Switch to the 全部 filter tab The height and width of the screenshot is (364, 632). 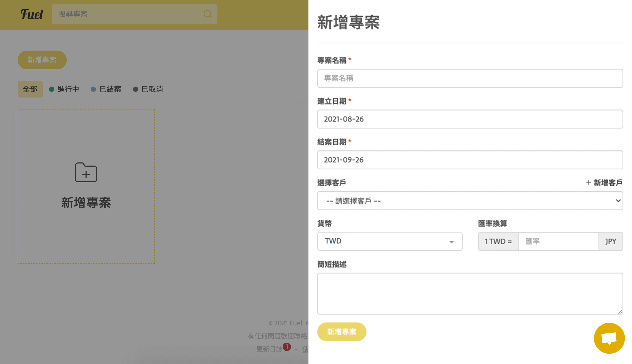tap(30, 89)
